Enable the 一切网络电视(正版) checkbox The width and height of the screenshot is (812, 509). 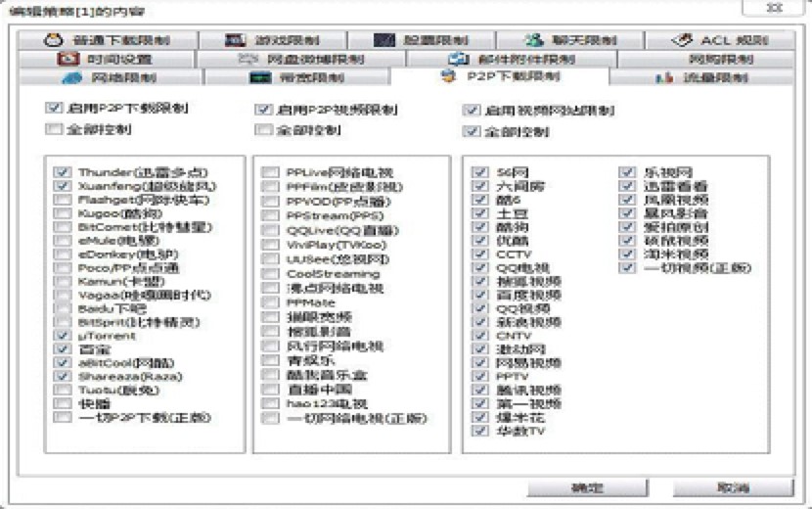[270, 418]
